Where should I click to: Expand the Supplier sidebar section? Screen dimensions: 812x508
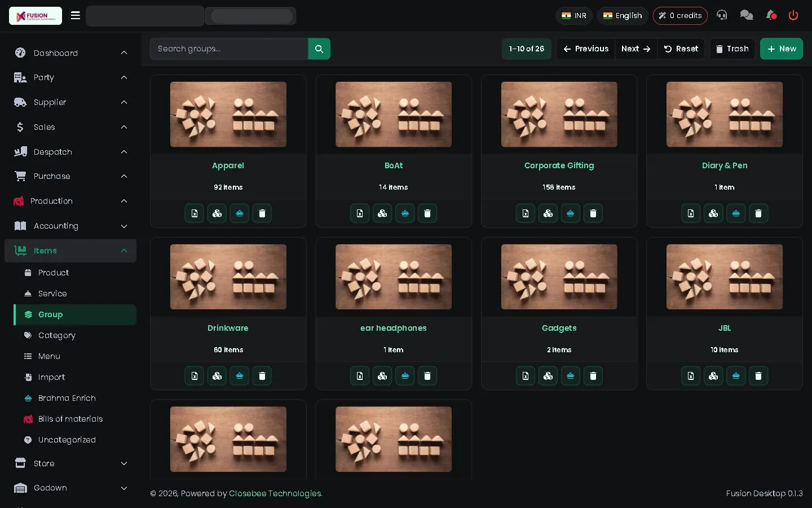pos(70,102)
